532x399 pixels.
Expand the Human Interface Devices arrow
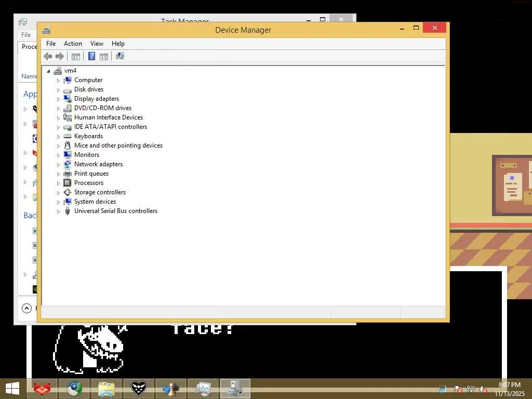click(58, 118)
